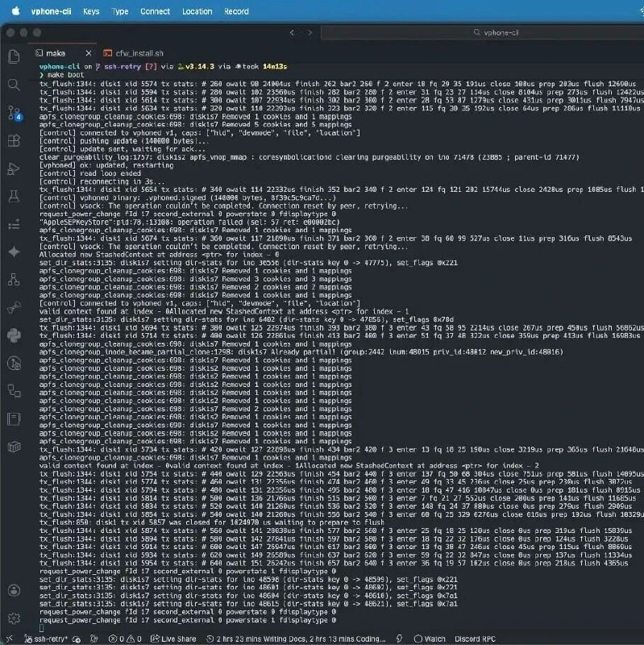Click the lightning bolt status bar icon
This screenshot has height=645, width=644.
tap(399, 639)
